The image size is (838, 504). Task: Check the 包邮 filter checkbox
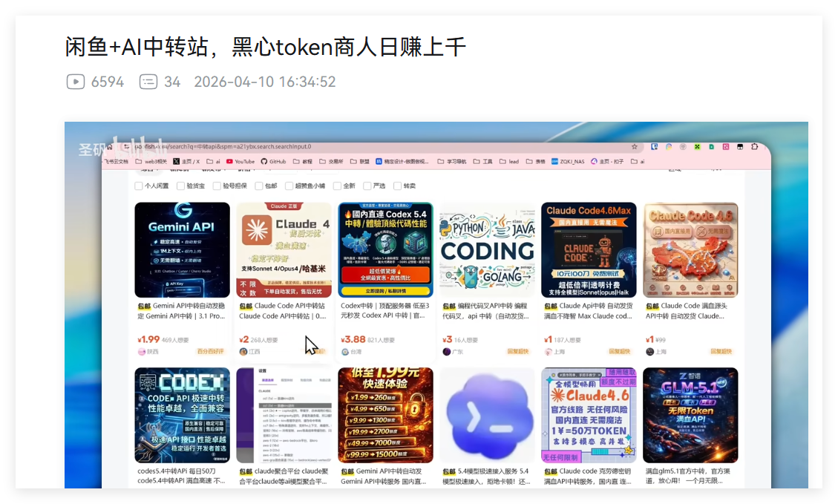coord(258,186)
